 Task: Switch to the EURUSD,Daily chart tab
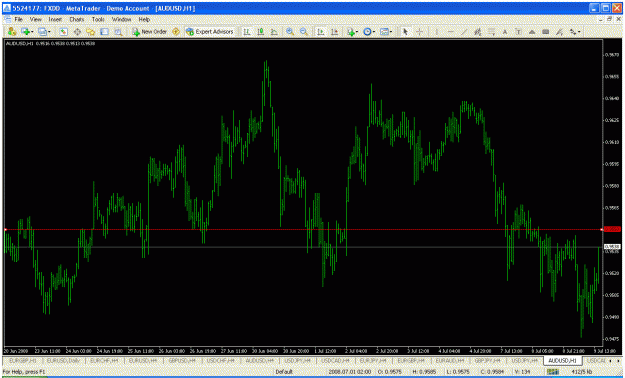tap(63, 360)
